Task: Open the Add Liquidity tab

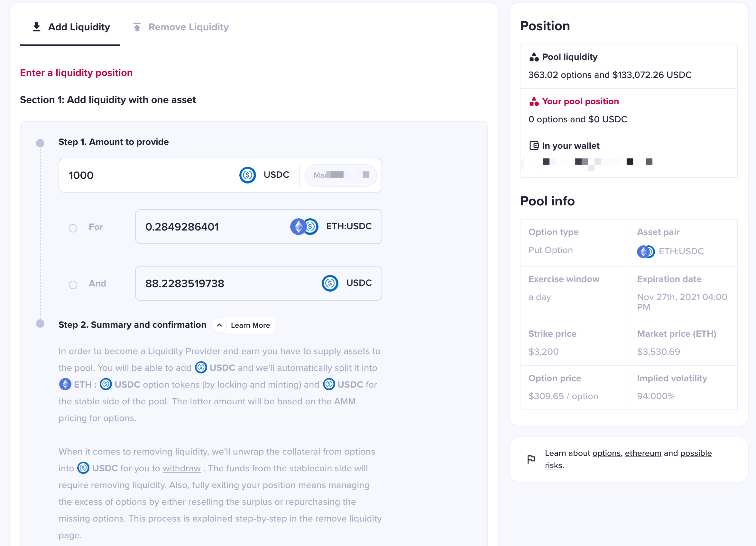Action: 71,27
